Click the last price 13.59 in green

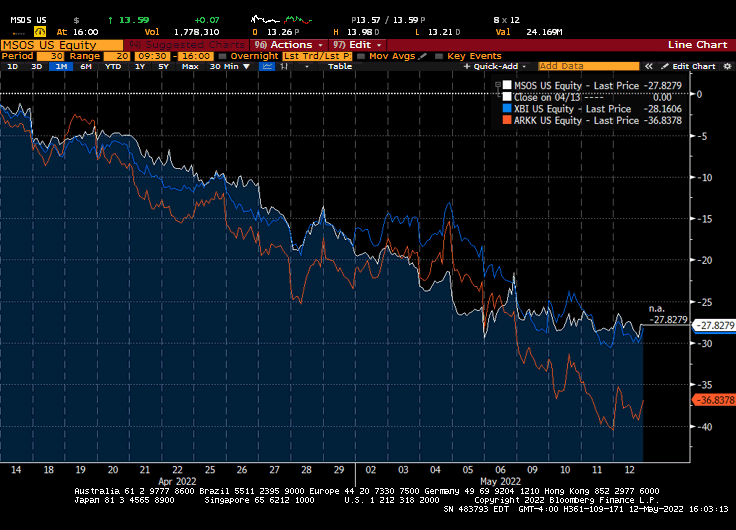pyautogui.click(x=134, y=20)
